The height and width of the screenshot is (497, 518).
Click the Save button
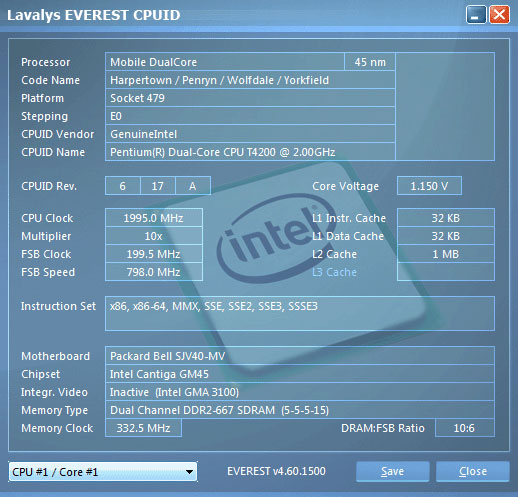pos(392,471)
